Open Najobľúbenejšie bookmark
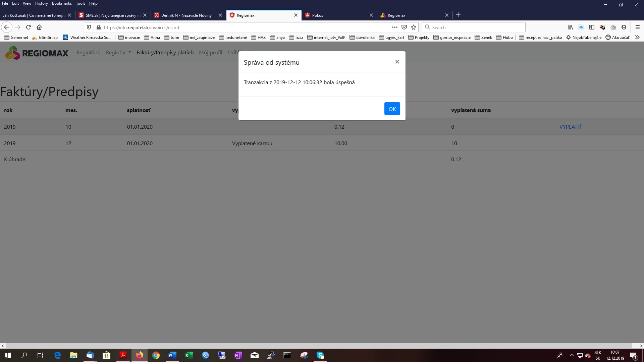The width and height of the screenshot is (644, 362). pos(584,37)
